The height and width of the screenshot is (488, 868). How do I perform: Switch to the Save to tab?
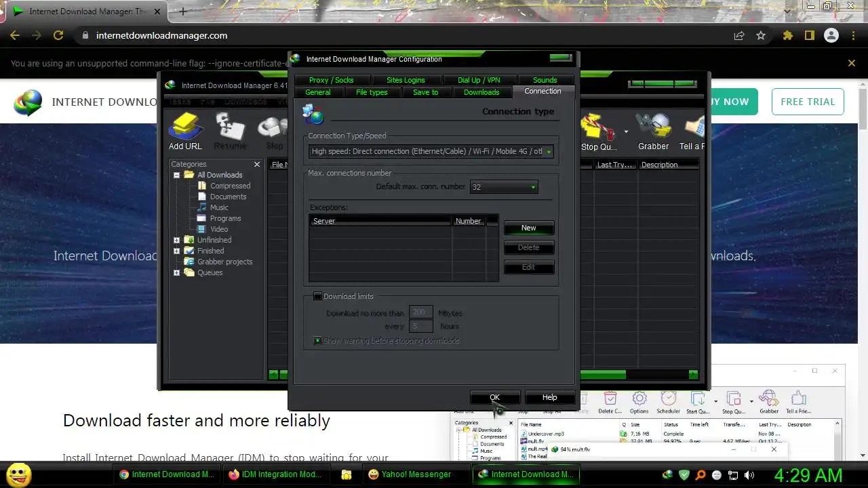click(x=426, y=92)
